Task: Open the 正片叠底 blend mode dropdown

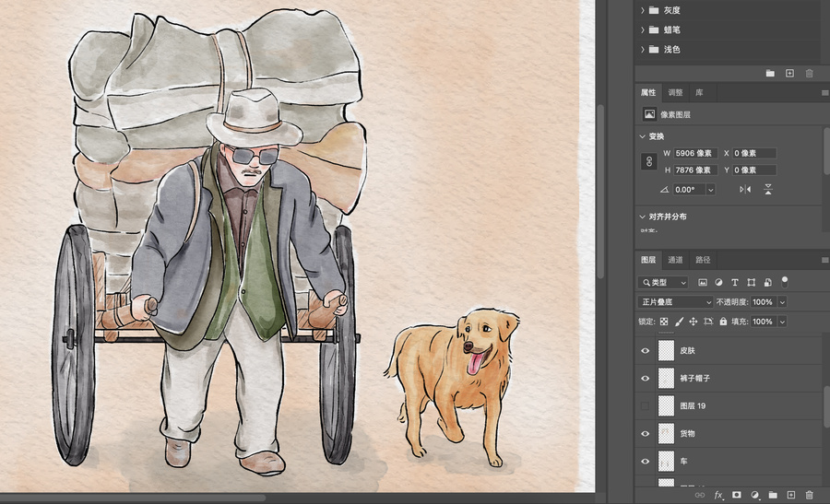Action: [x=675, y=302]
